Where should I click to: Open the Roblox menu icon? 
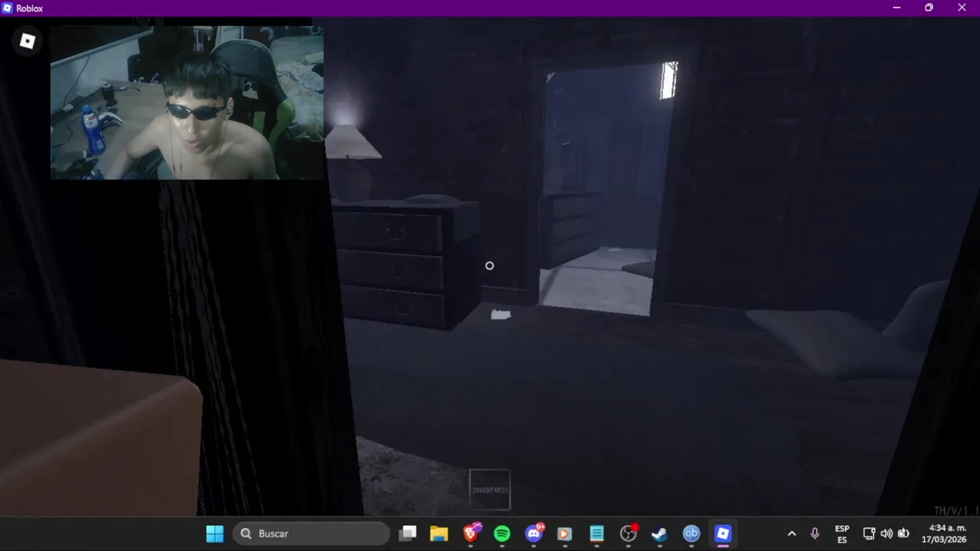click(x=28, y=41)
